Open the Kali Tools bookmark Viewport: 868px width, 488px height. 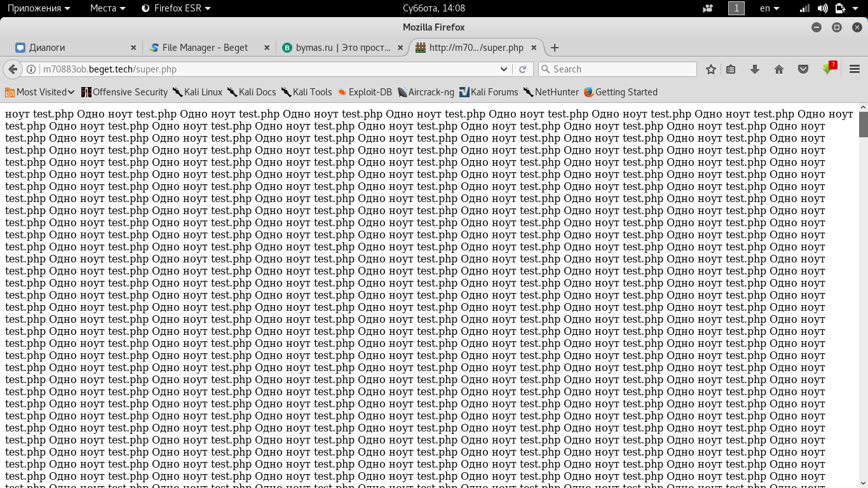[307, 92]
